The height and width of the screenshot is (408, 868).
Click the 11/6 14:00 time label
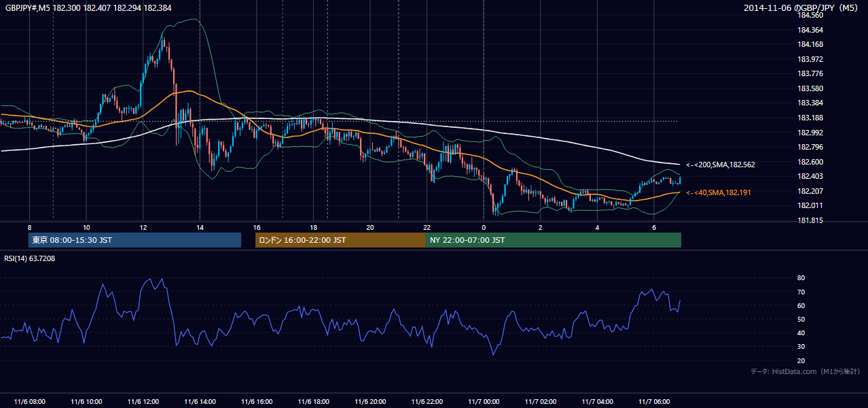[x=200, y=402]
